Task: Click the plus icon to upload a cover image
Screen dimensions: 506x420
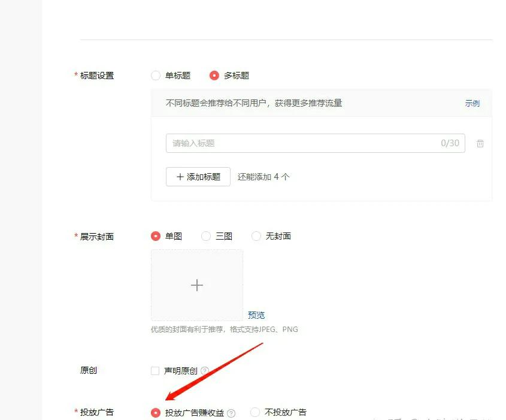Action: pyautogui.click(x=196, y=285)
